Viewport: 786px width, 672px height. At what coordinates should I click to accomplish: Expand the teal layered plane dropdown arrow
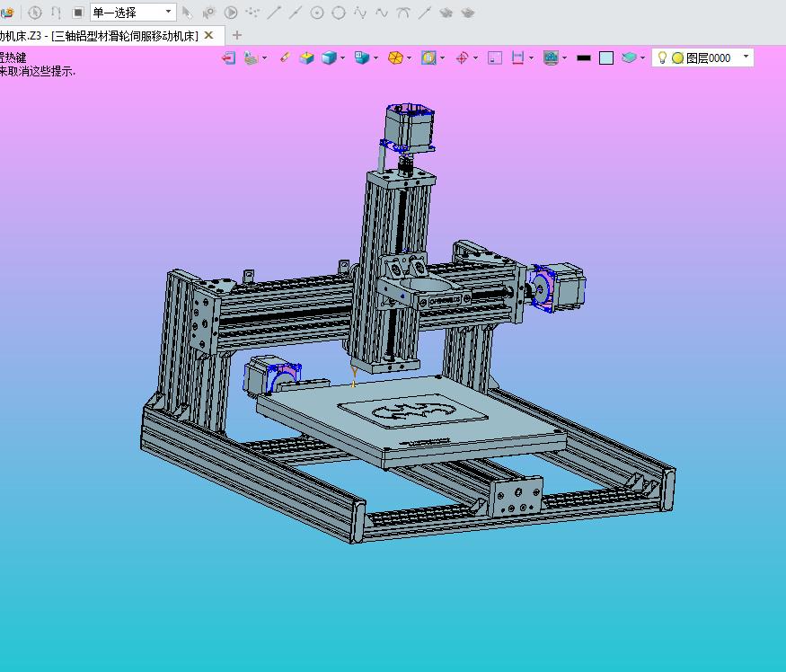pos(642,57)
